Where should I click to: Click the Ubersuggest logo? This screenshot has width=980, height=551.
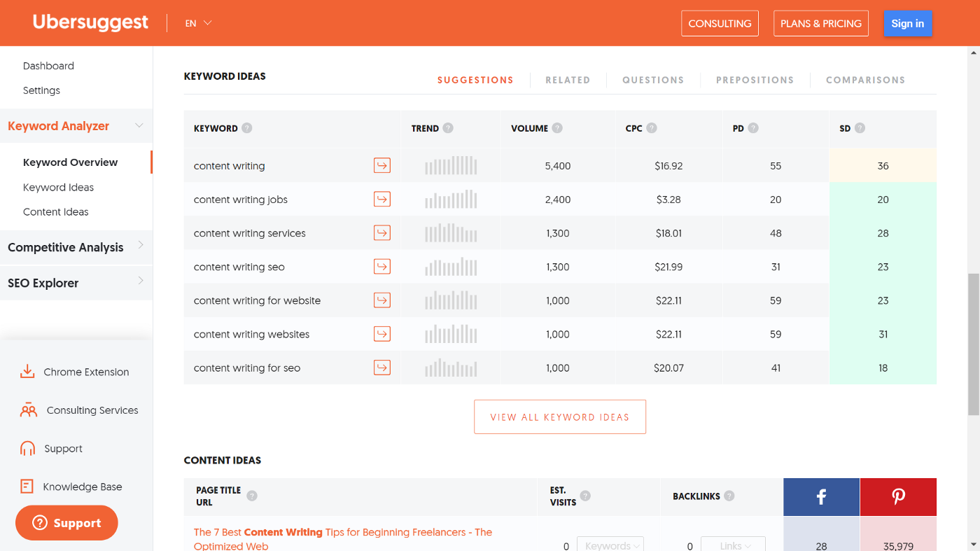point(90,22)
